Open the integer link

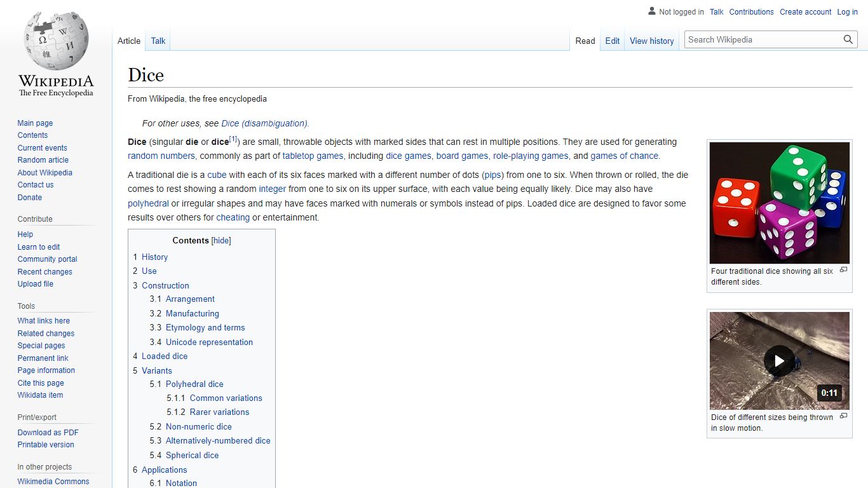(x=273, y=189)
